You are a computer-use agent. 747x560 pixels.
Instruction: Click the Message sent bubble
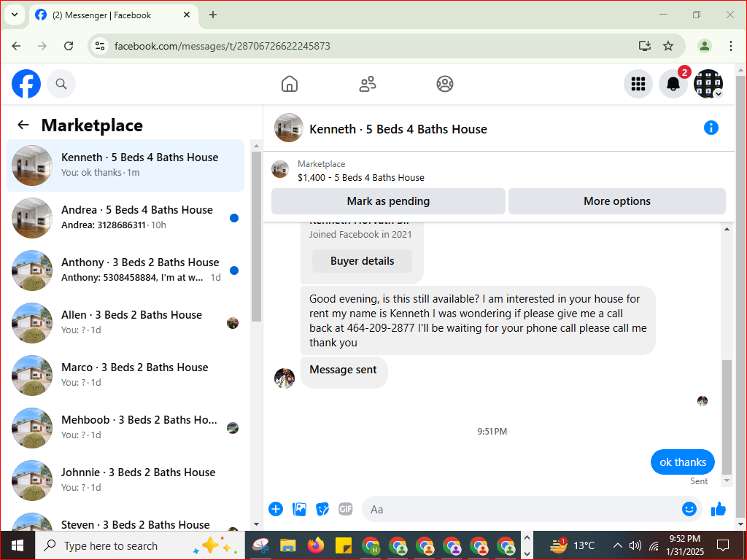click(x=344, y=372)
